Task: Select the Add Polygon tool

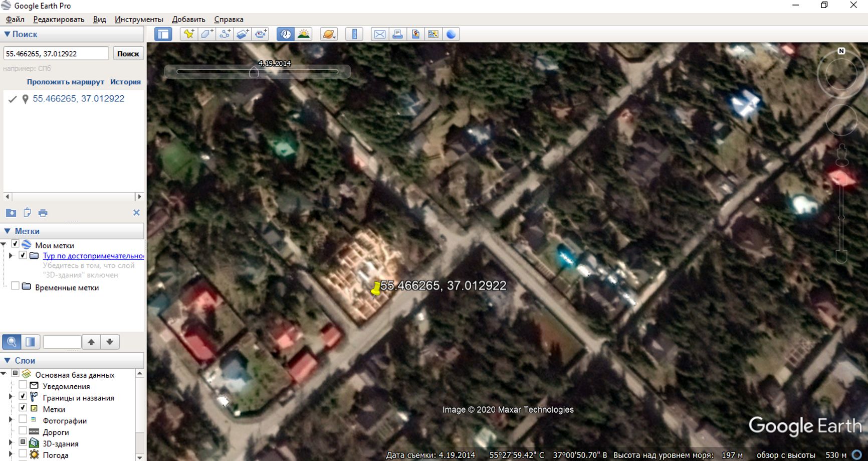Action: 207,34
